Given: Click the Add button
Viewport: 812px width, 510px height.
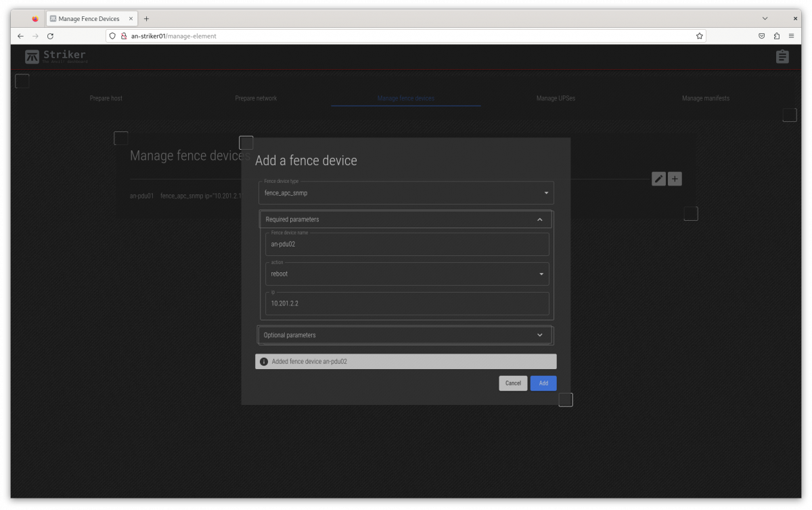Looking at the screenshot, I should [543, 383].
